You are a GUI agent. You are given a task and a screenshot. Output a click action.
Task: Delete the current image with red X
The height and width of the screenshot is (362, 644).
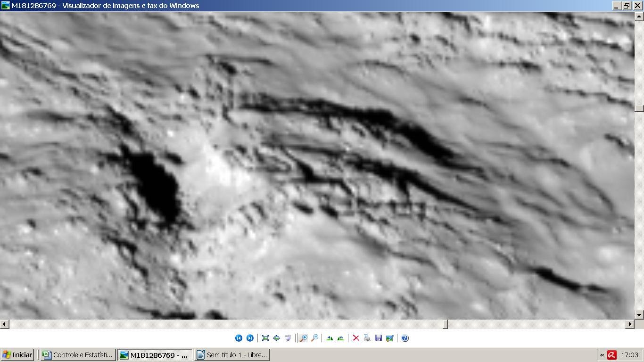[356, 338]
